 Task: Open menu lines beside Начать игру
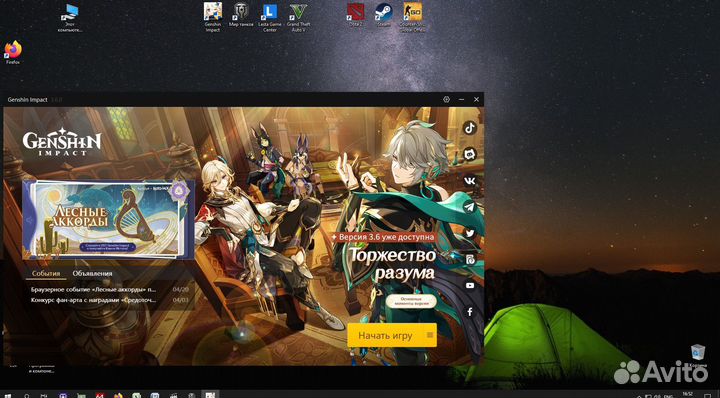(430, 335)
